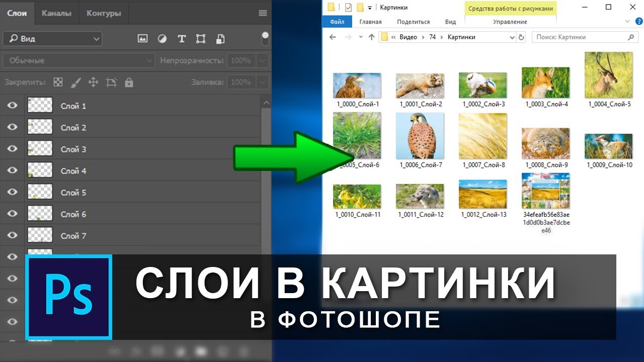Open Customize Quick Access Toolbar dropdown

(370, 8)
